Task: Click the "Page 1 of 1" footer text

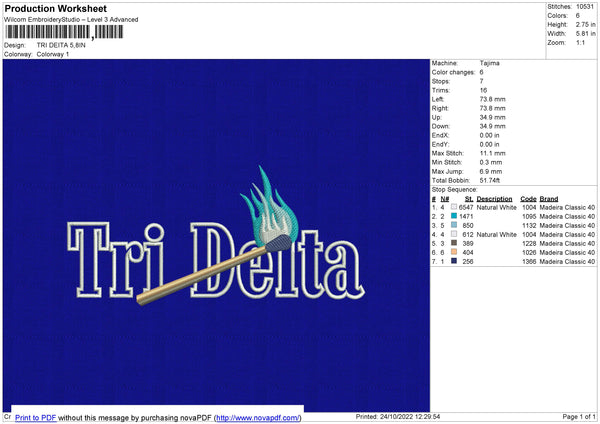Action: [x=579, y=416]
